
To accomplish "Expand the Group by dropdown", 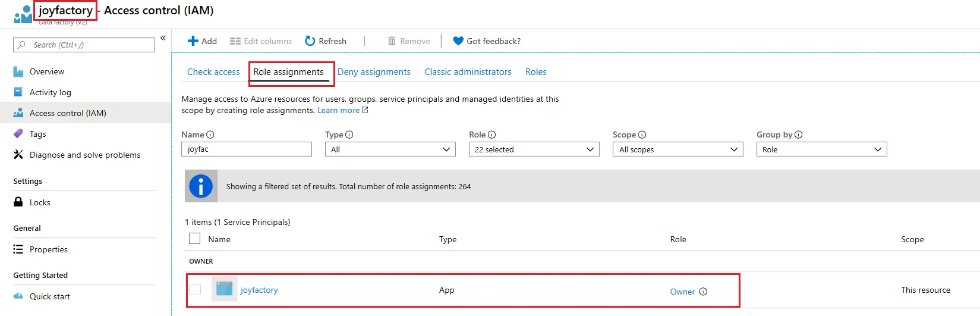I will (821, 149).
